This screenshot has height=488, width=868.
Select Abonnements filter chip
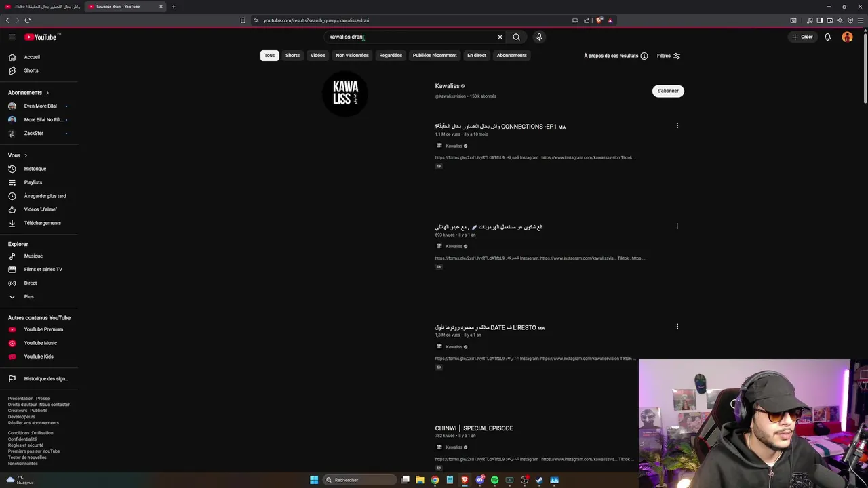tap(511, 56)
